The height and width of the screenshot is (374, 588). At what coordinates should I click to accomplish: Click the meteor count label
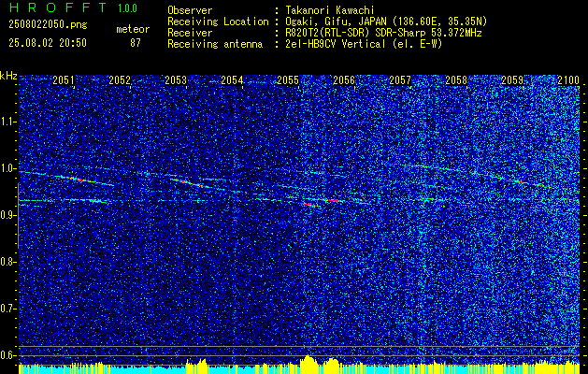click(133, 29)
